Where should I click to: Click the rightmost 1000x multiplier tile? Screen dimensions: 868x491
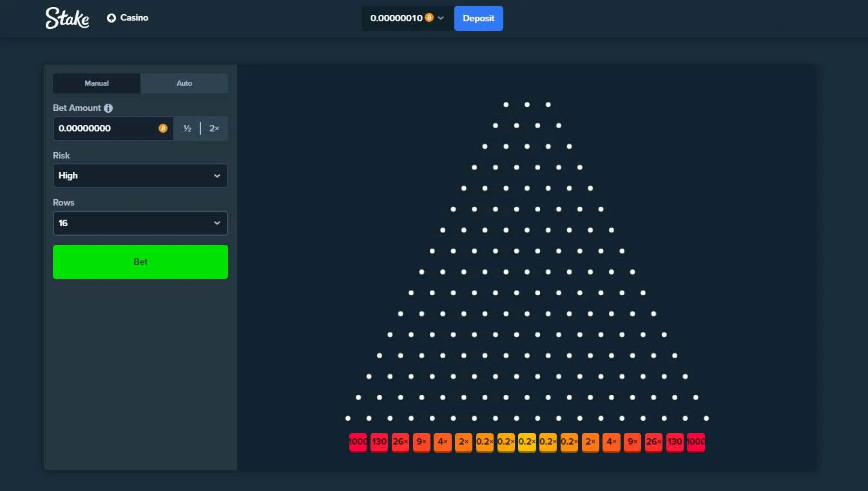(695, 442)
